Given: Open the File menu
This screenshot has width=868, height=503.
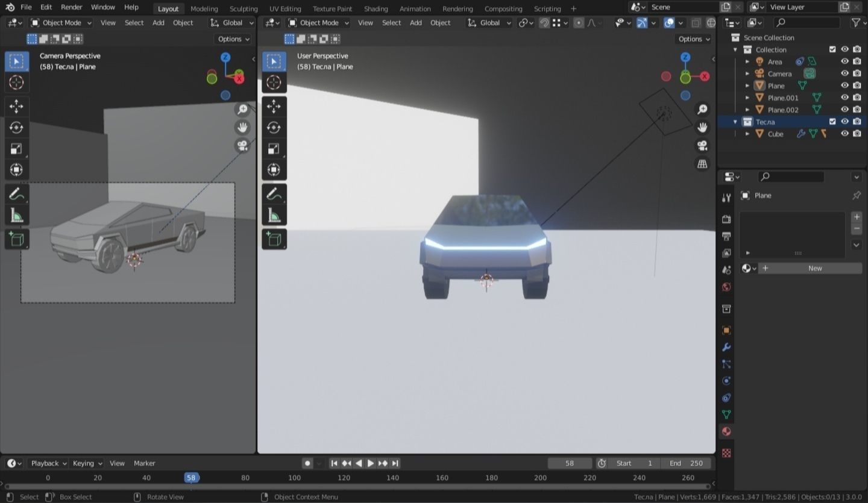Looking at the screenshot, I should coord(26,7).
